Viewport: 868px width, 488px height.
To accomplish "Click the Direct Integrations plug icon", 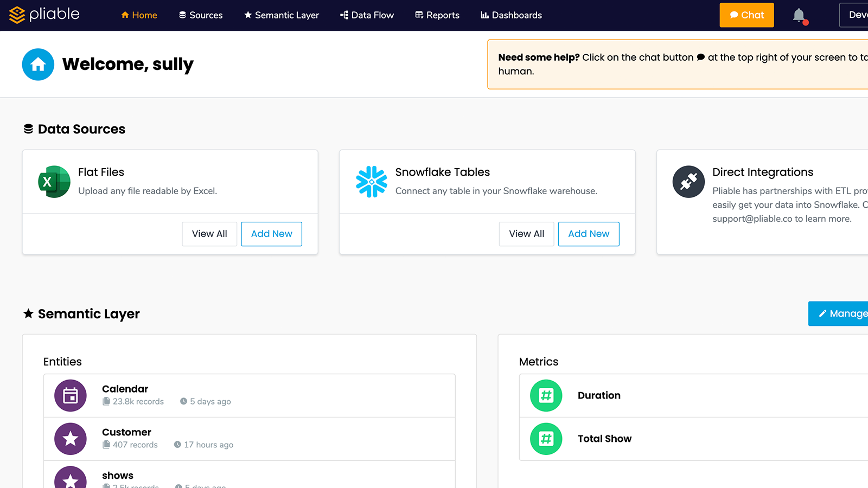I will pos(688,182).
